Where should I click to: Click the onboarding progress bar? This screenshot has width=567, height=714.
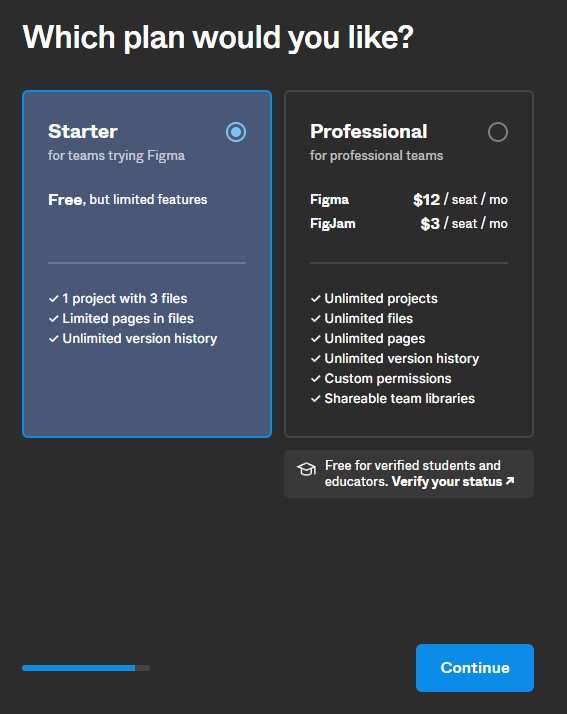[x=86, y=668]
